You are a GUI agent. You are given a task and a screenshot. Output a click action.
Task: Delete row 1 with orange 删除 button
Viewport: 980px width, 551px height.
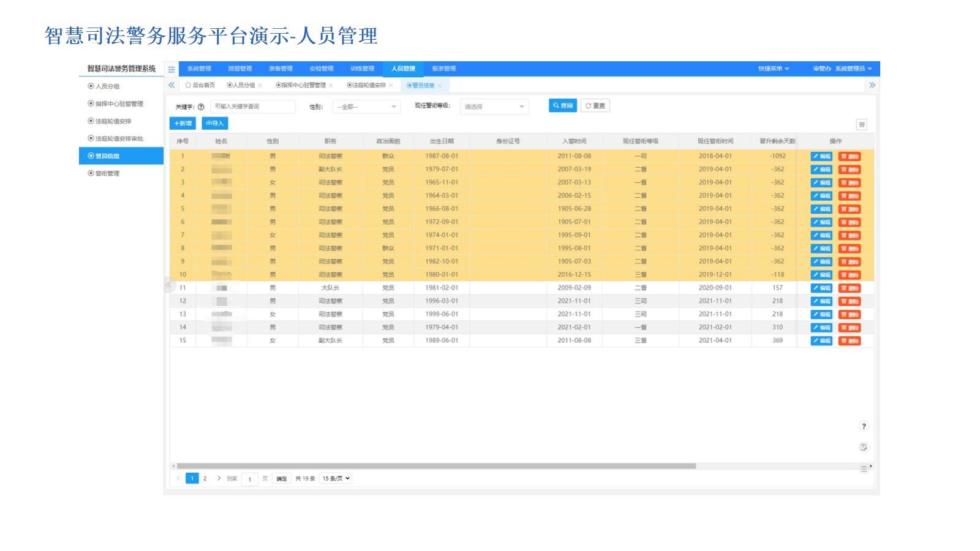point(850,157)
